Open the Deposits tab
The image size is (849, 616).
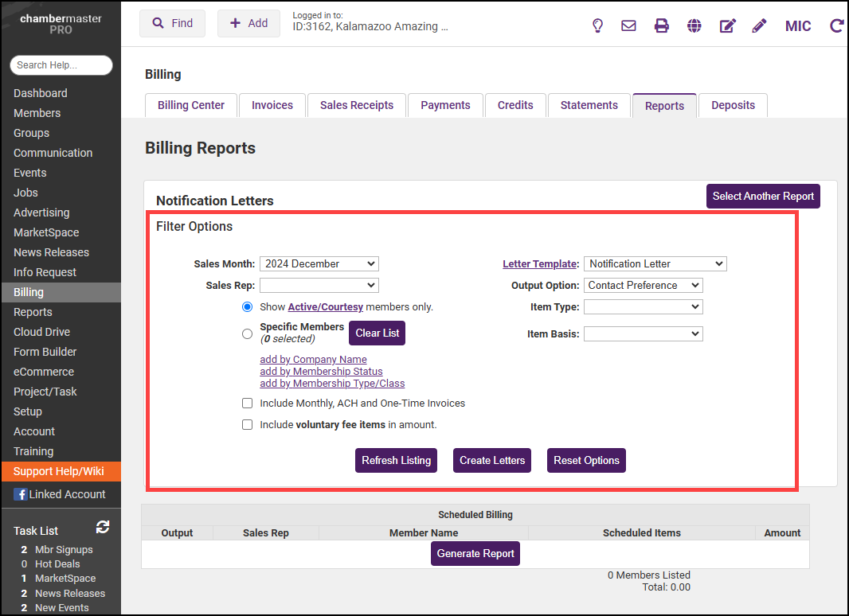tap(733, 106)
